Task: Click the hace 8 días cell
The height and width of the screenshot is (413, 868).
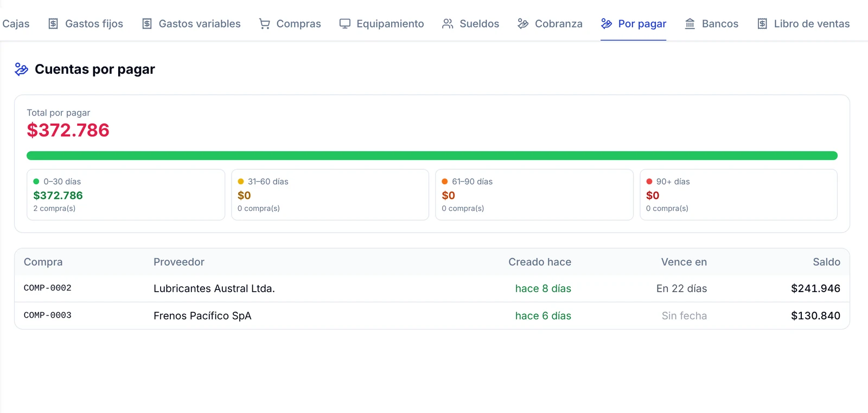Action: pos(543,288)
